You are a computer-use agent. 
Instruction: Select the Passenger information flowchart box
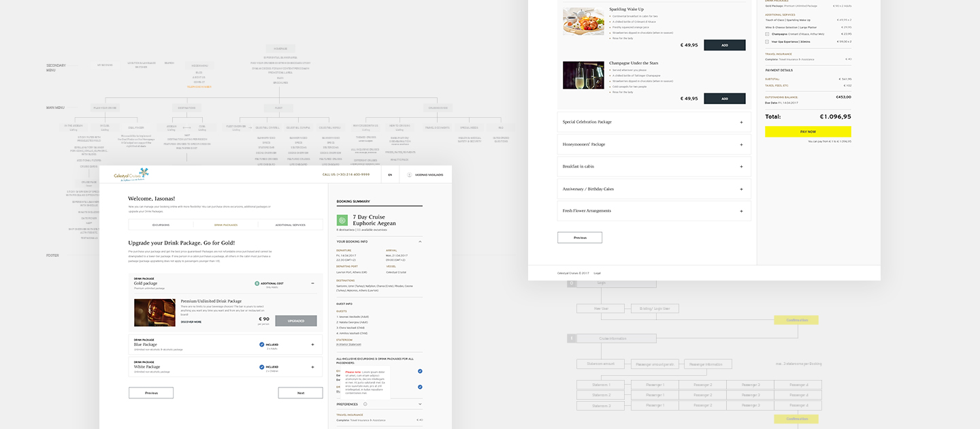(708, 364)
